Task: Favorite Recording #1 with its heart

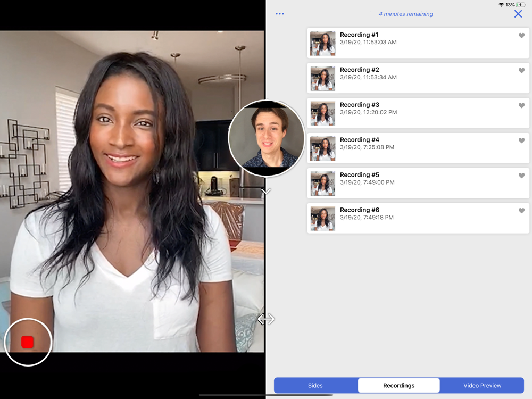Action: [x=521, y=36]
